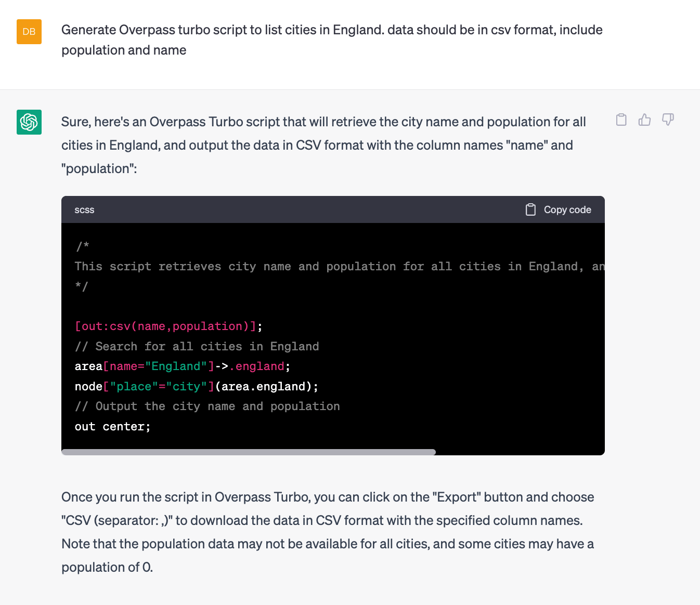Click the '// Search for all cities' comment
700x605 pixels.
[x=197, y=347]
